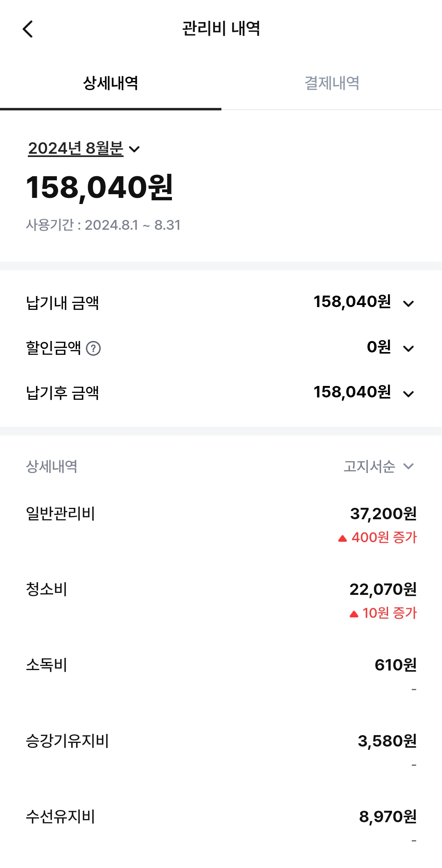The width and height of the screenshot is (442, 868).
Task: Switch to the 결제내역 tab
Action: 331,83
